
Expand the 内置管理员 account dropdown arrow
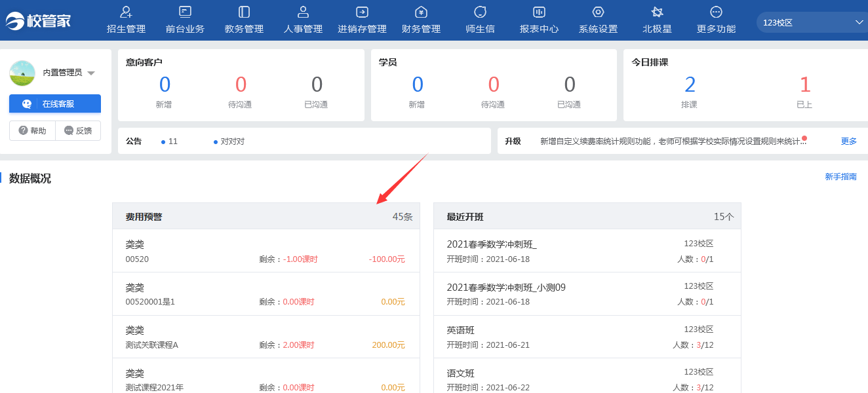click(x=91, y=73)
